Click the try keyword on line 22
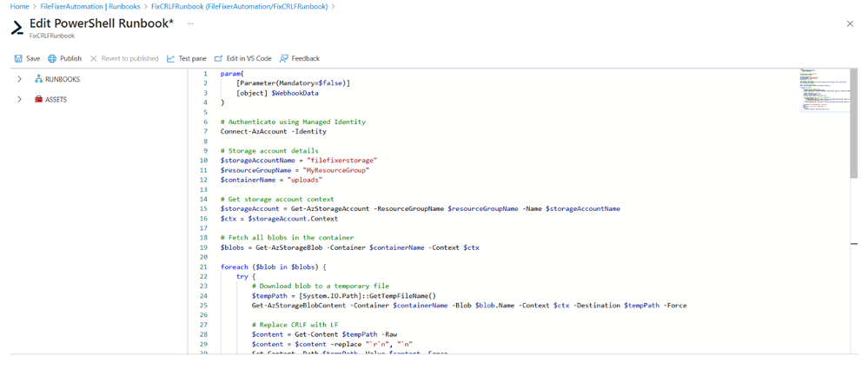This screenshot has width=868, height=369. pos(242,277)
